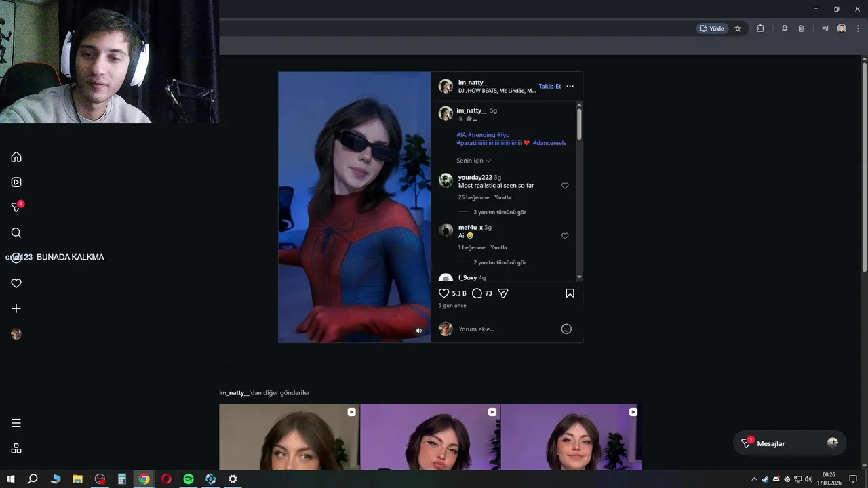The height and width of the screenshot is (488, 868).
Task: Click the comments panel scrollbar thumb
Action: click(579, 124)
